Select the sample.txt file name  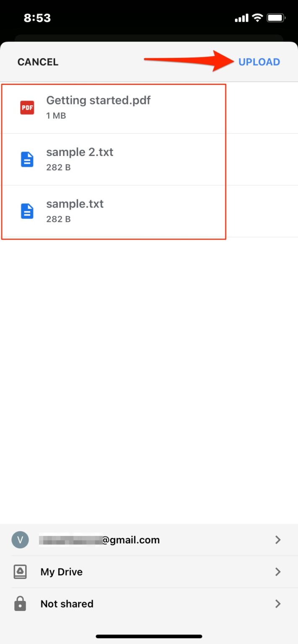tap(75, 204)
